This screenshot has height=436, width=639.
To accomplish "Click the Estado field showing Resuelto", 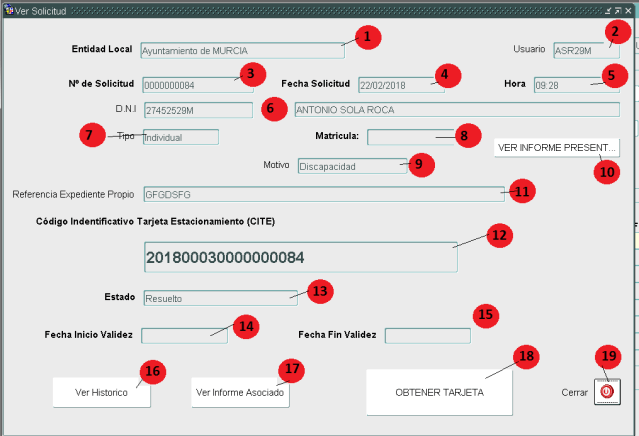I will [x=220, y=297].
